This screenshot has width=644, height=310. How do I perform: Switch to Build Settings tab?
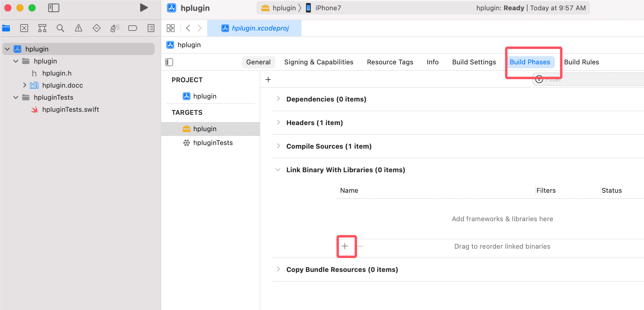click(x=474, y=62)
